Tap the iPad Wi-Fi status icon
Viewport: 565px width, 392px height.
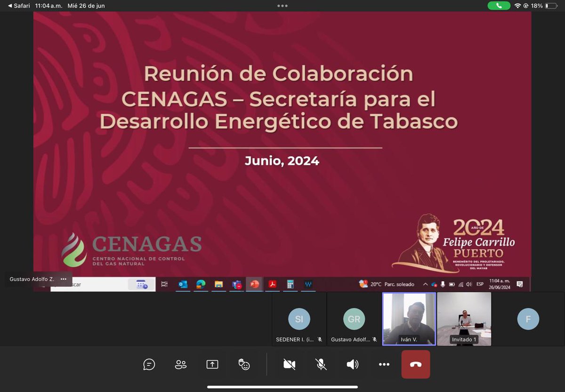pos(517,6)
